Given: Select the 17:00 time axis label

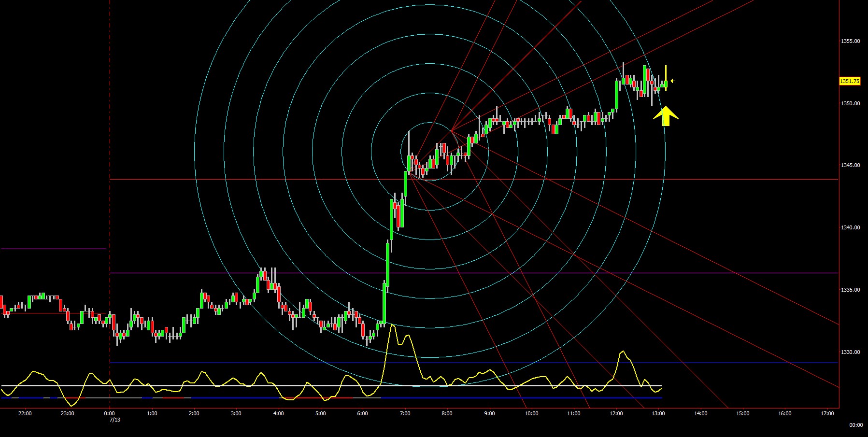Looking at the screenshot, I should pos(827,413).
